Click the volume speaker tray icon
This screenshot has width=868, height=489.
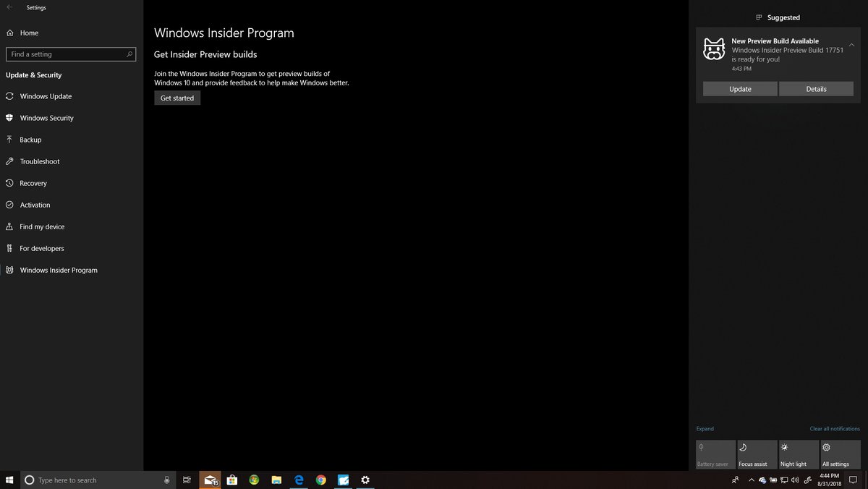[795, 480]
